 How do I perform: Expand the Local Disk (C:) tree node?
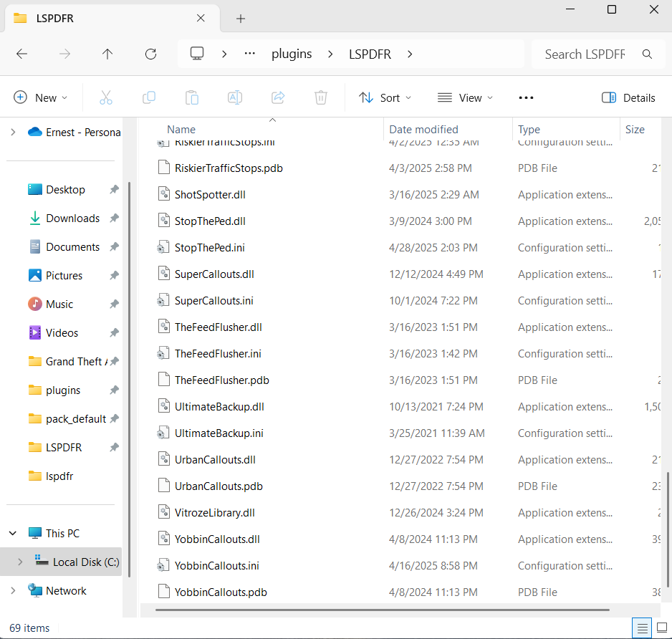[19, 562]
